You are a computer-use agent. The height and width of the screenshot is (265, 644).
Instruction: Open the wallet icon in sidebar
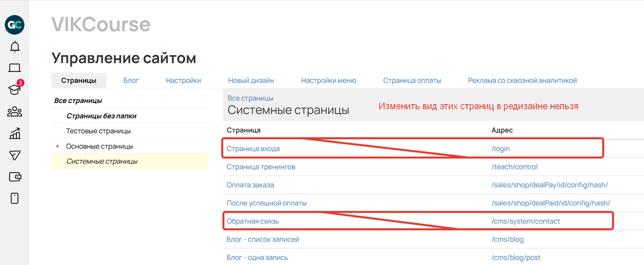(x=14, y=176)
